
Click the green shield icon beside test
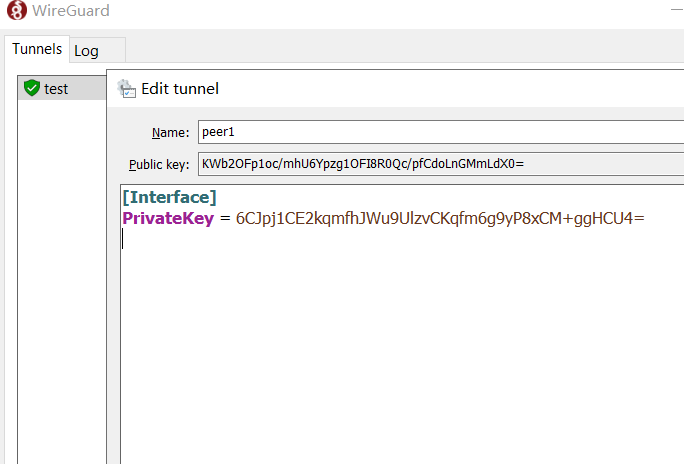pos(32,88)
